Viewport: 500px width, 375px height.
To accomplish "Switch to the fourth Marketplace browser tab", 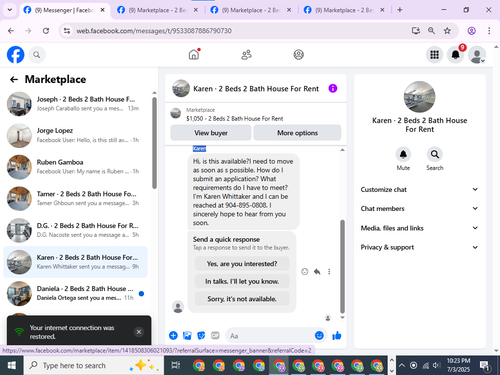I will tap(344, 10).
